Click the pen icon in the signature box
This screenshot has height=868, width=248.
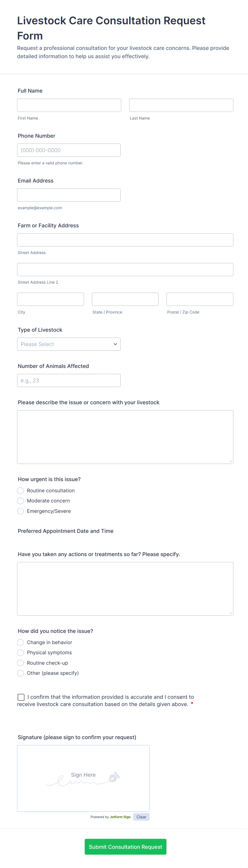[x=115, y=778]
